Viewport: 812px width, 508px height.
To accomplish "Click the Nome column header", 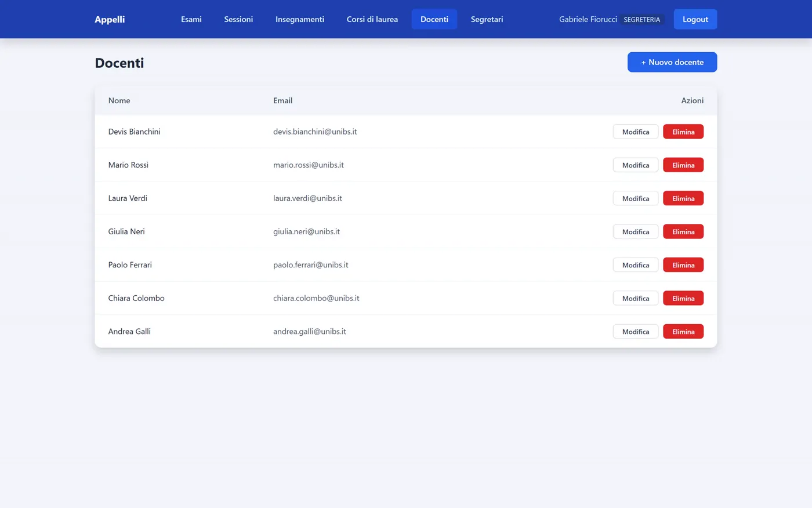I will 119,100.
